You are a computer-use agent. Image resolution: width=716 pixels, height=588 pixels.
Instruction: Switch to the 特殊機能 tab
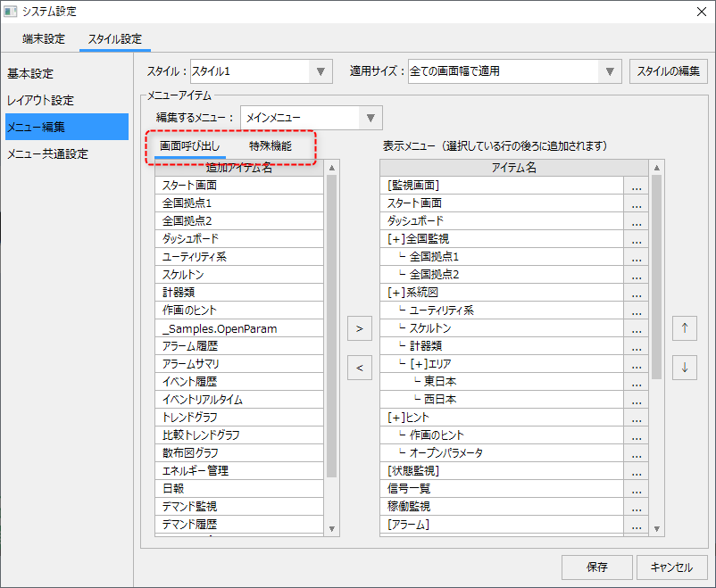270,145
